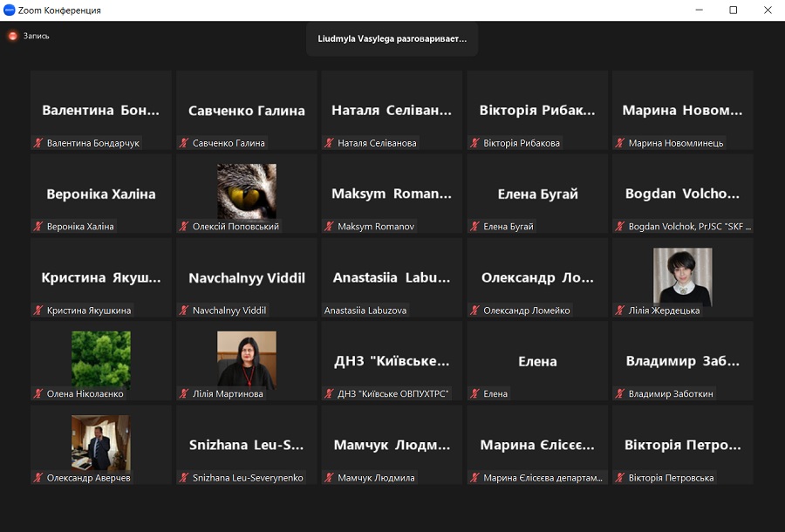Click the muted mic icon for Кристина Якушкина

(x=38, y=310)
